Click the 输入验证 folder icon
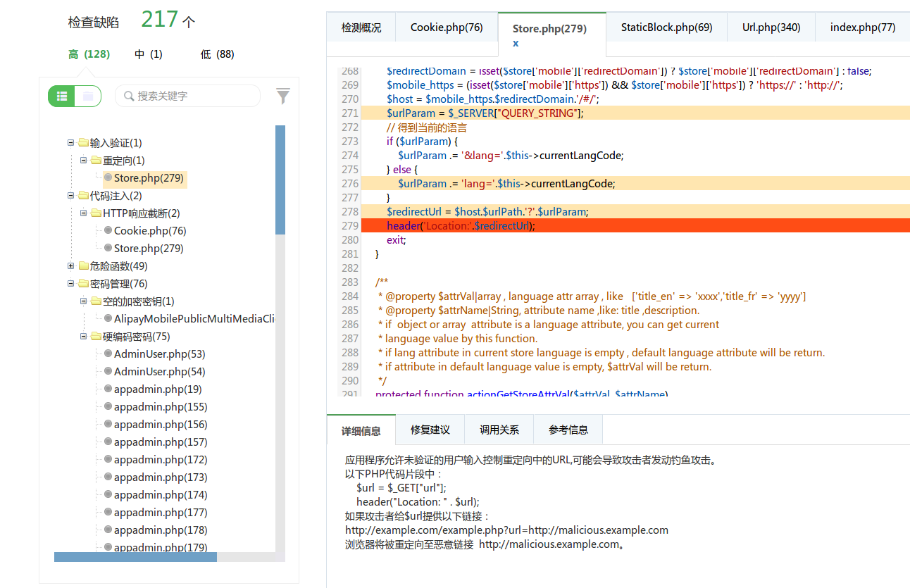The width and height of the screenshot is (910, 588). 83,143
